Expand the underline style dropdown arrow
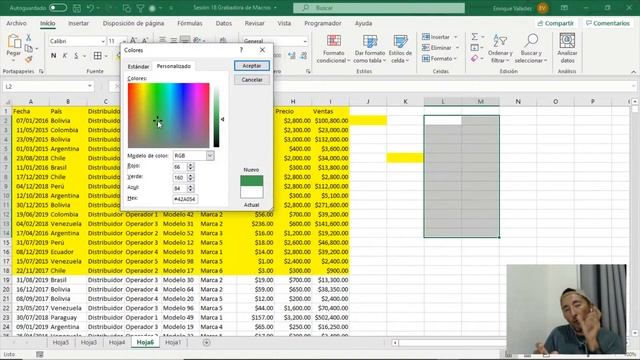Screen dimensions: 640x360 [84, 56]
